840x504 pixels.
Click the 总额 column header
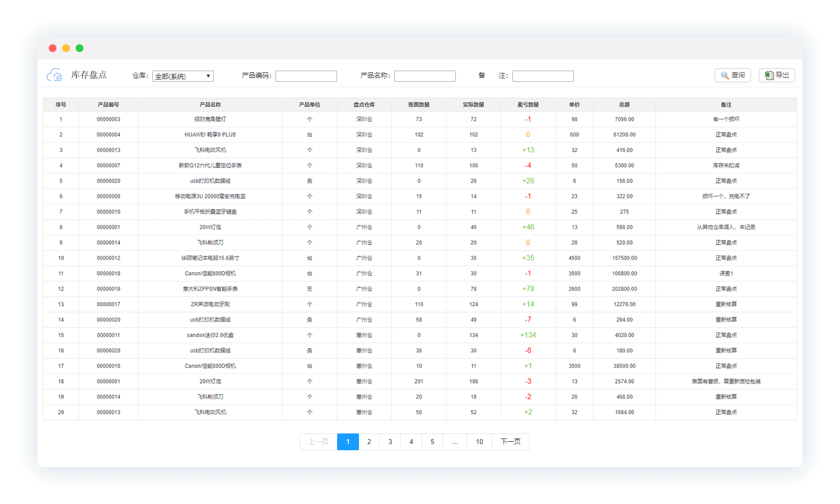tap(624, 105)
